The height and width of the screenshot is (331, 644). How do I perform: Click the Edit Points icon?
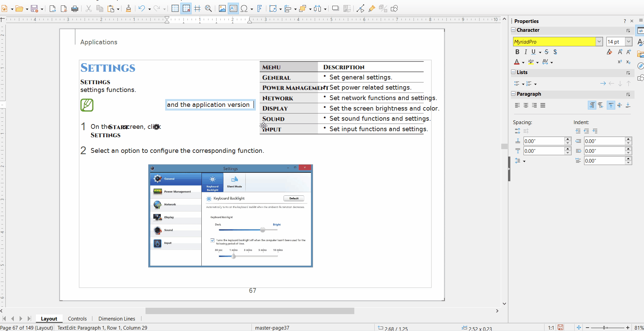click(x=360, y=9)
